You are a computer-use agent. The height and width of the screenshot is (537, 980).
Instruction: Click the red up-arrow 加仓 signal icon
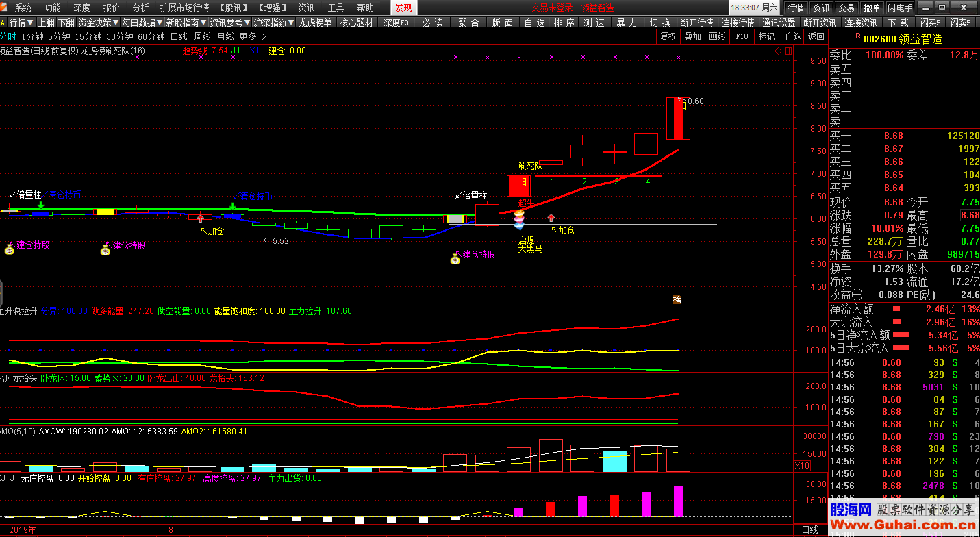coord(200,218)
